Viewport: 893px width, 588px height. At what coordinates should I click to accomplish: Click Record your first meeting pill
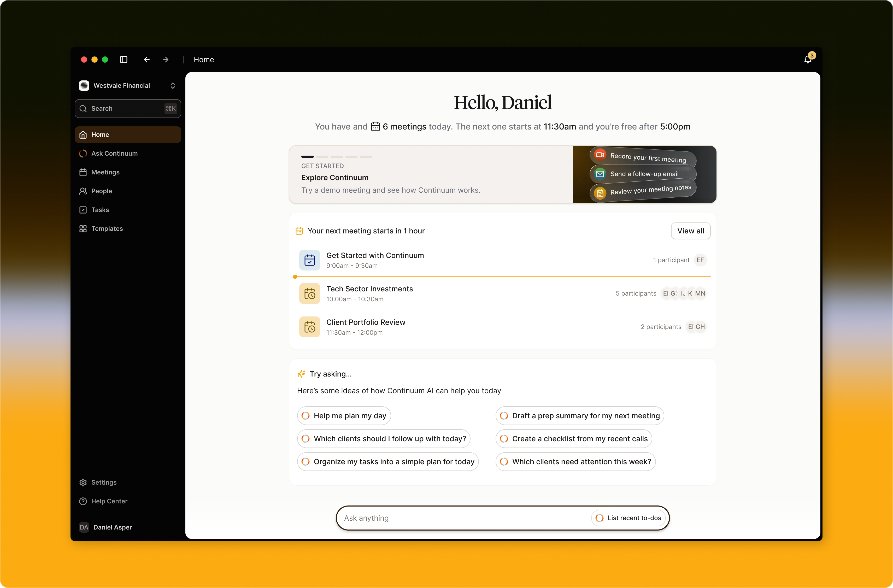[643, 156]
